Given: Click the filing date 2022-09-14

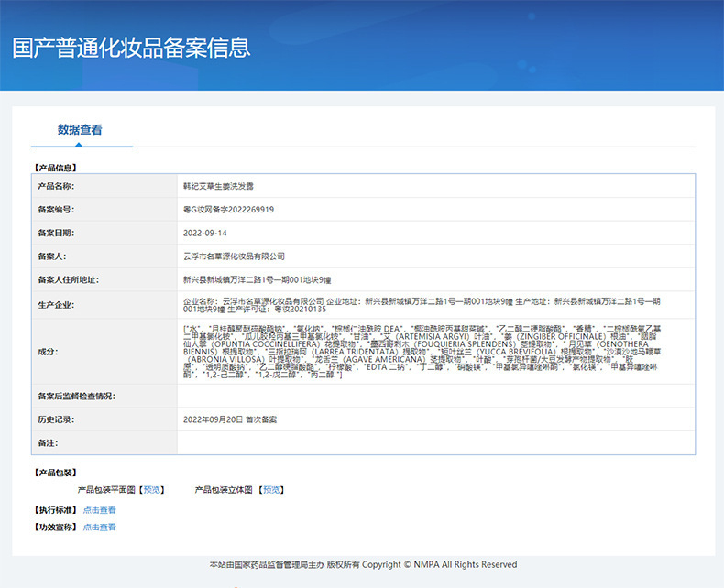Looking at the screenshot, I should coord(204,233).
